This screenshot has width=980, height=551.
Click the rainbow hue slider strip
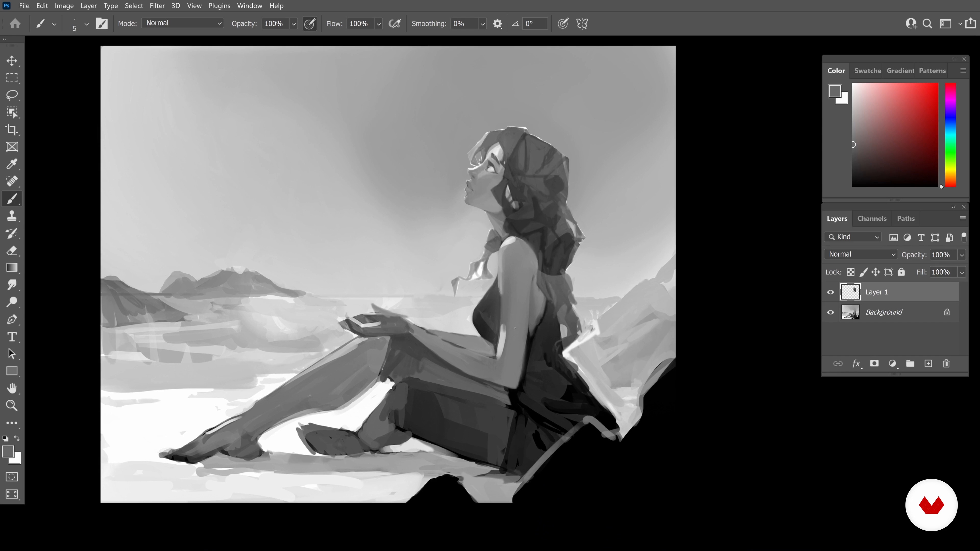click(951, 135)
